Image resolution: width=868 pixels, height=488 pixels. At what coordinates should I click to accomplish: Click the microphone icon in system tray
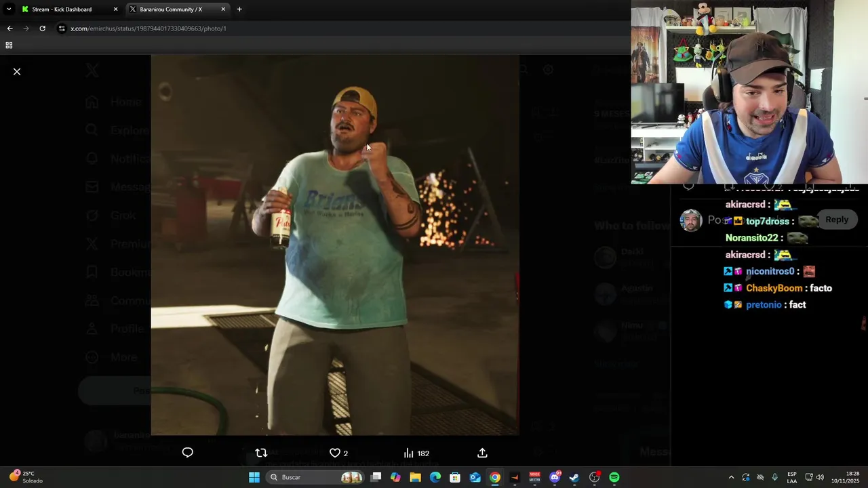(774, 477)
